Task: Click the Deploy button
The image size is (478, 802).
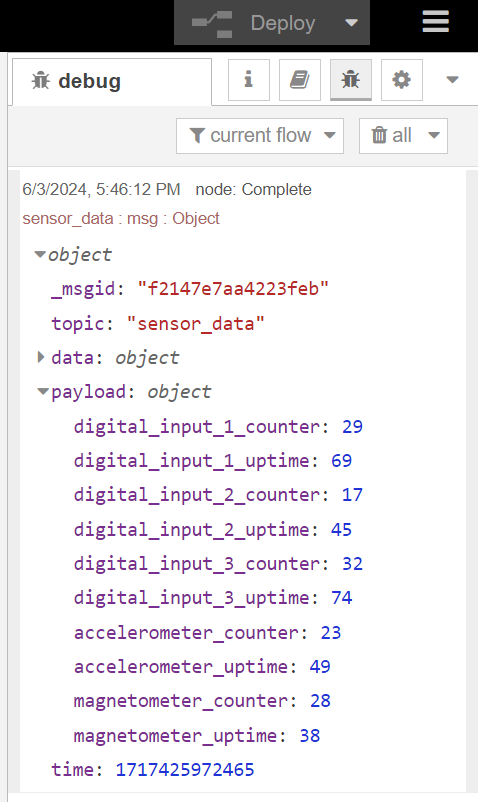Action: click(272, 23)
